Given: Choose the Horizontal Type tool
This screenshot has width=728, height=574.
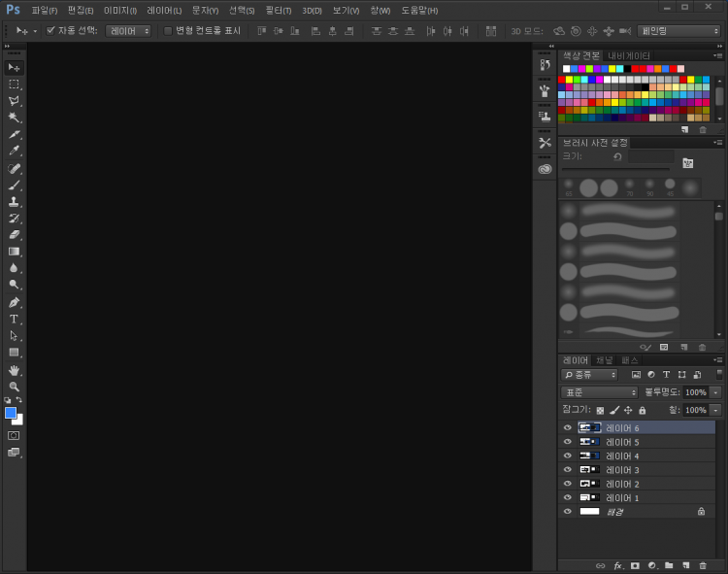Looking at the screenshot, I should click(x=14, y=319).
